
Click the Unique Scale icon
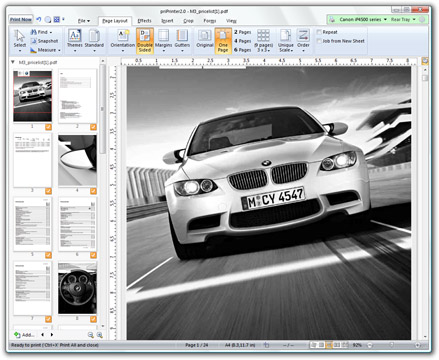286,40
